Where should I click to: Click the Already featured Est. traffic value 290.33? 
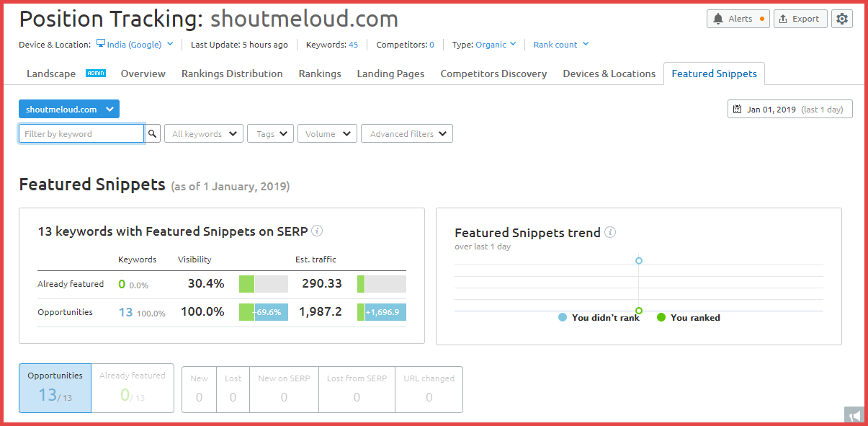tap(322, 284)
